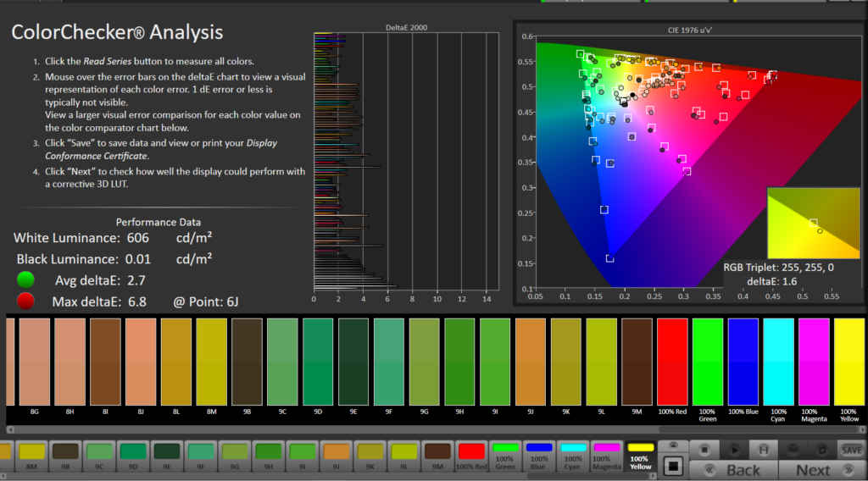Click the yellow zoomed target inset thumbnail
The height and width of the screenshot is (481, 868).
(x=813, y=223)
